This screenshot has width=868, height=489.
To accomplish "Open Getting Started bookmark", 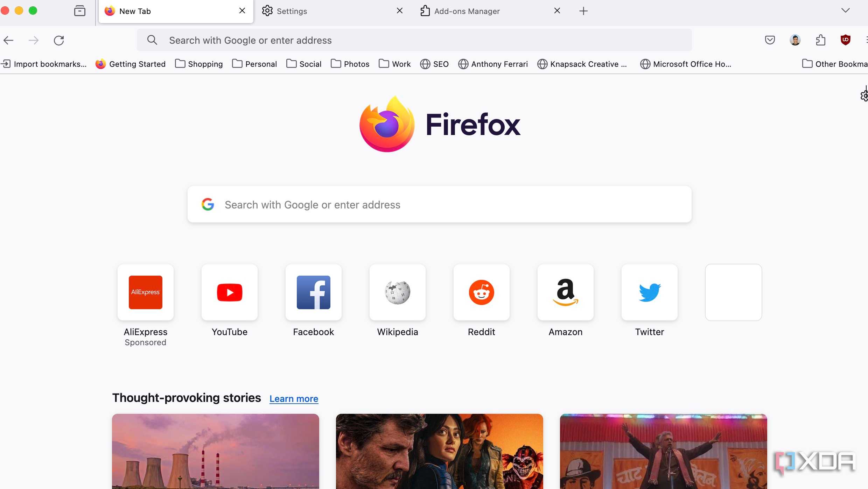I will tap(131, 64).
